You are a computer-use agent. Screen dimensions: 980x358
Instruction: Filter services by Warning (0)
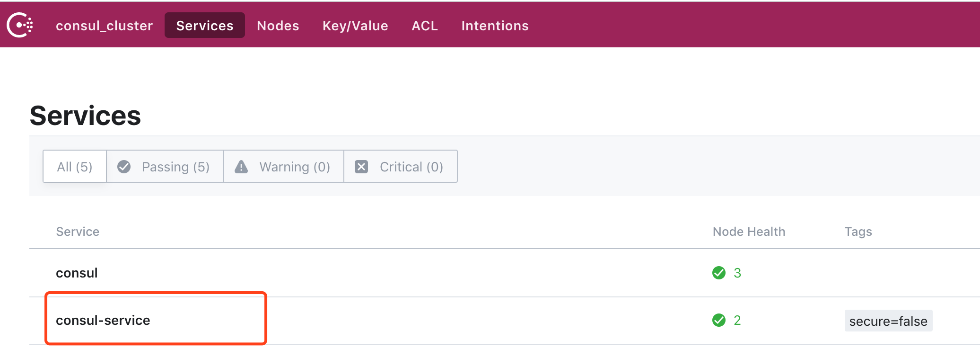(x=294, y=167)
